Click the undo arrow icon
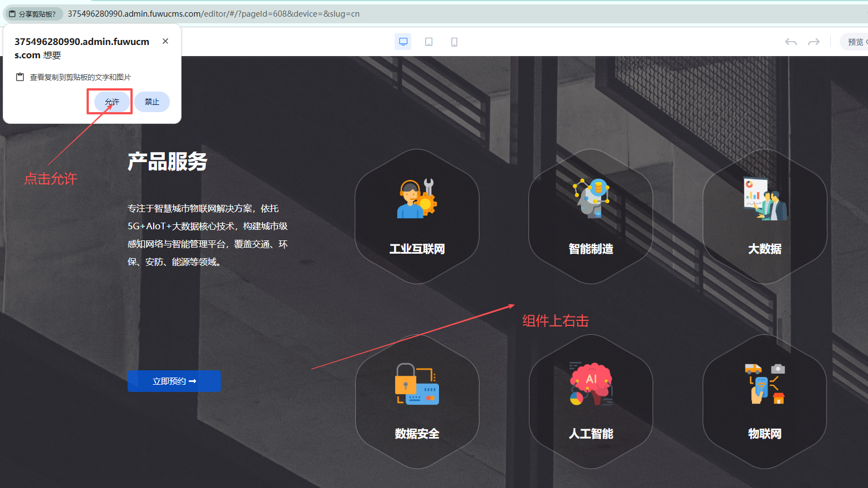 [x=791, y=42]
